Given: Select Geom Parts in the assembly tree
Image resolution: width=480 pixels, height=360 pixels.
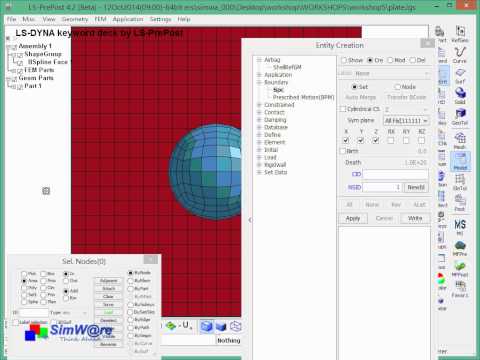Looking at the screenshot, I should (36, 78).
